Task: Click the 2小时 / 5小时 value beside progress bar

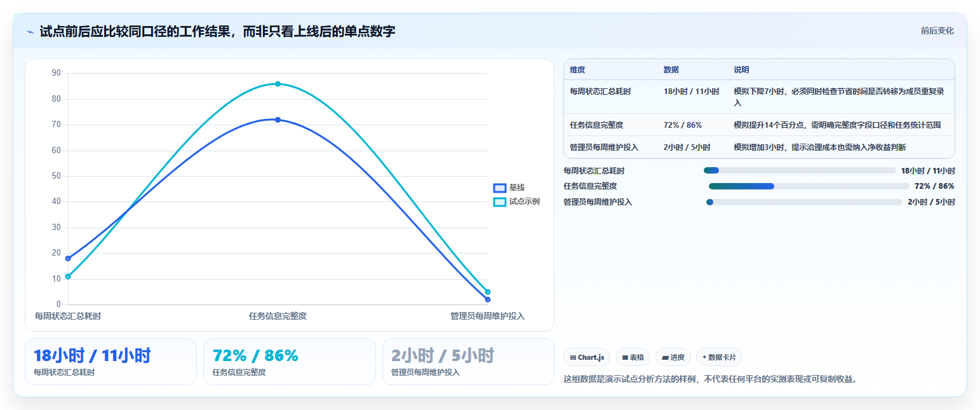Action: tap(931, 202)
